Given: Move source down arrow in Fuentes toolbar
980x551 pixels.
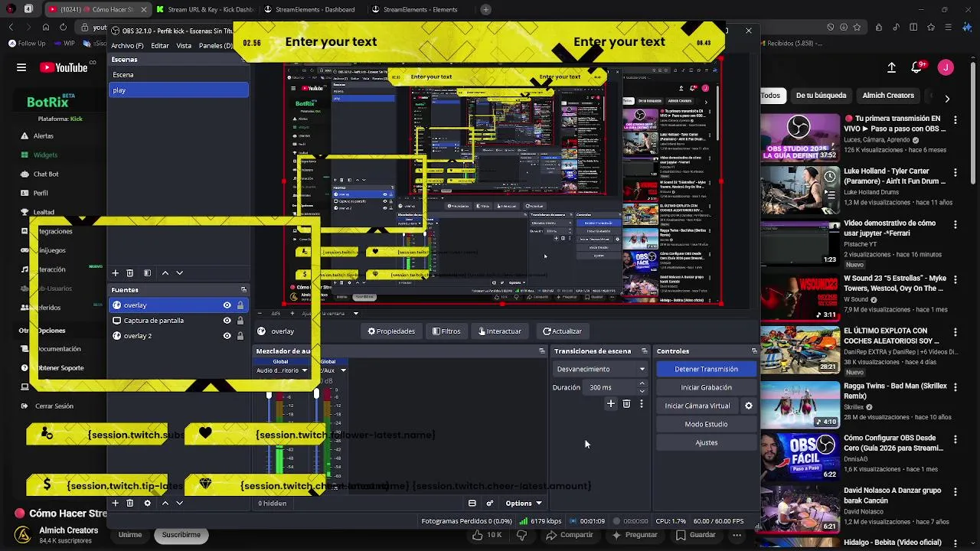Looking at the screenshot, I should 180,503.
